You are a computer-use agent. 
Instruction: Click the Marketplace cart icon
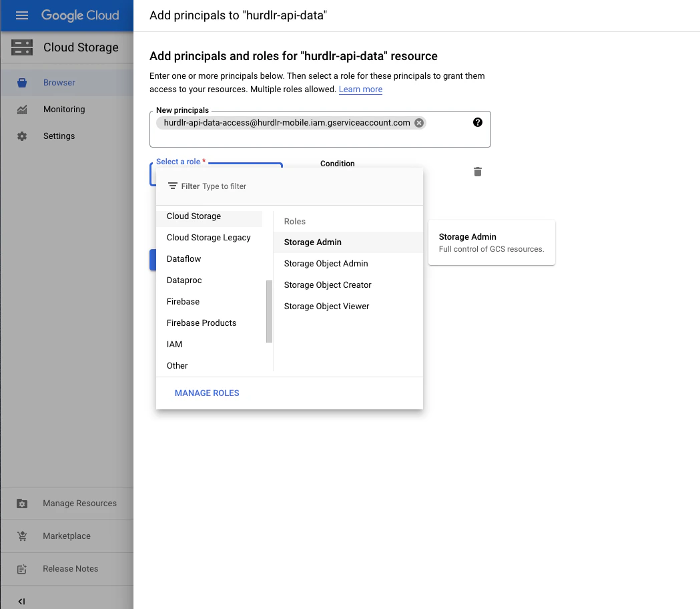[x=22, y=536]
